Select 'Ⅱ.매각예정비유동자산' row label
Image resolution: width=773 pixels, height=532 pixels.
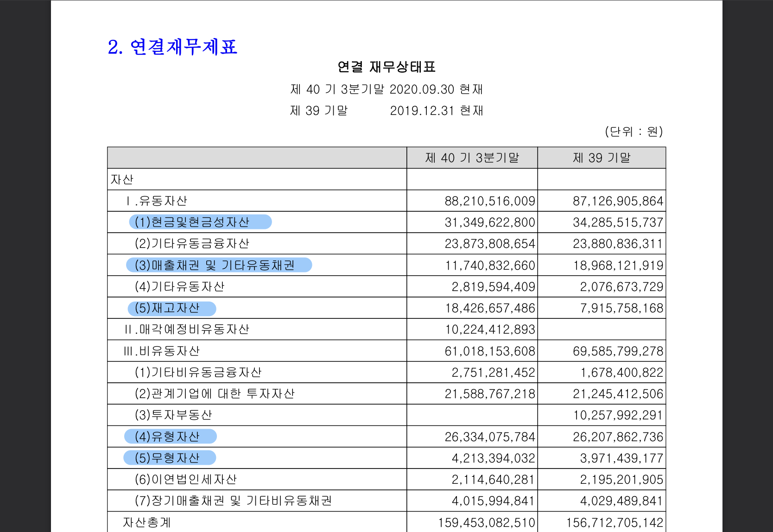tap(186, 329)
